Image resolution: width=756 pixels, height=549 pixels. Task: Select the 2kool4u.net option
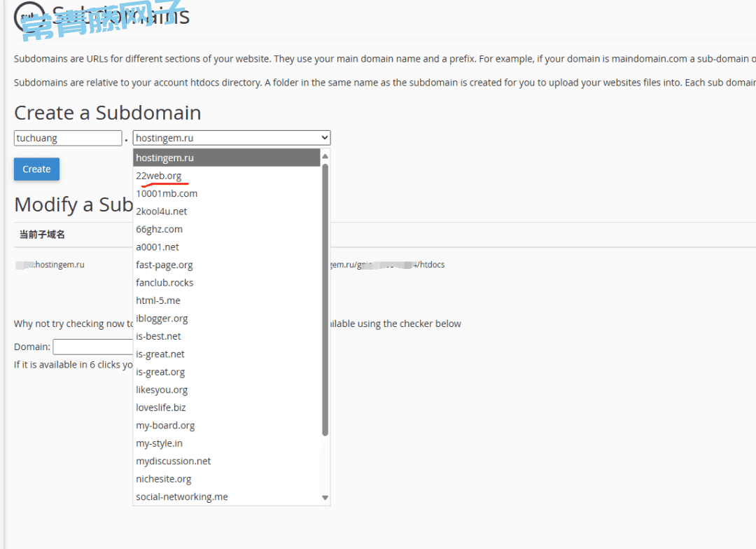pos(227,211)
